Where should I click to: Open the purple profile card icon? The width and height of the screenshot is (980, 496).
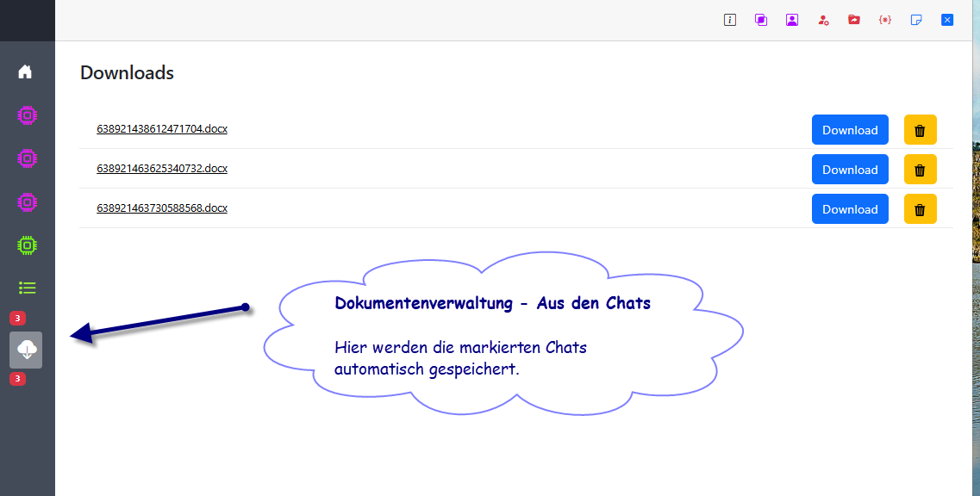click(792, 19)
